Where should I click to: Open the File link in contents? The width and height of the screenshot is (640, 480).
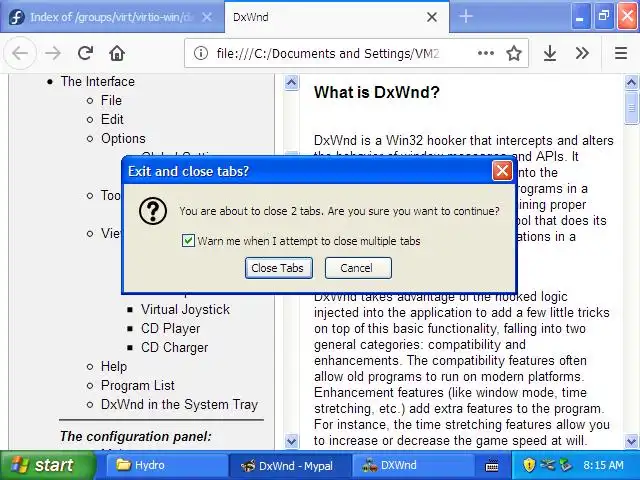coord(111,100)
